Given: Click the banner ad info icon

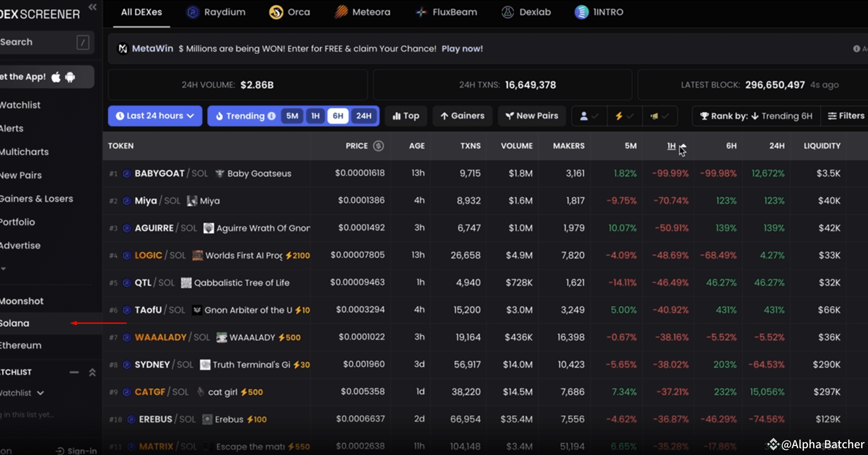Looking at the screenshot, I should coord(856,49).
